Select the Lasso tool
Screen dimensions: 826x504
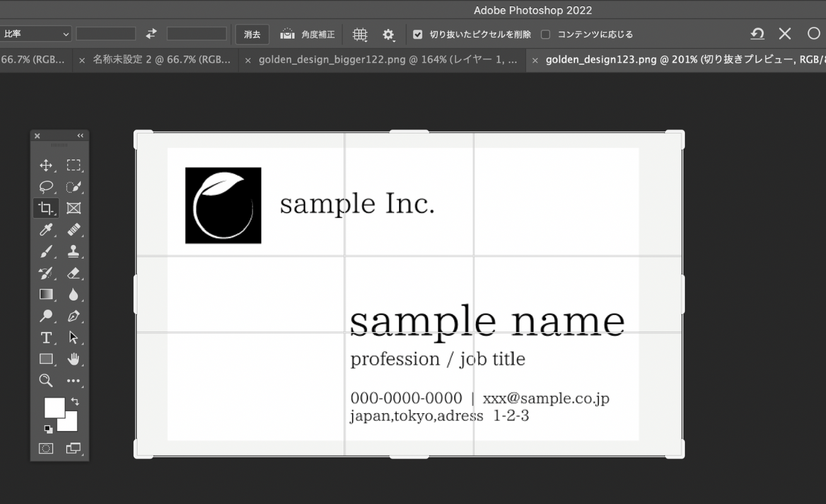pyautogui.click(x=46, y=187)
